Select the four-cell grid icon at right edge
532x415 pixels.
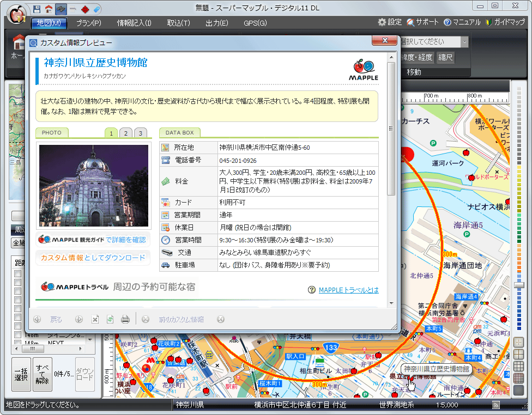tap(518, 355)
